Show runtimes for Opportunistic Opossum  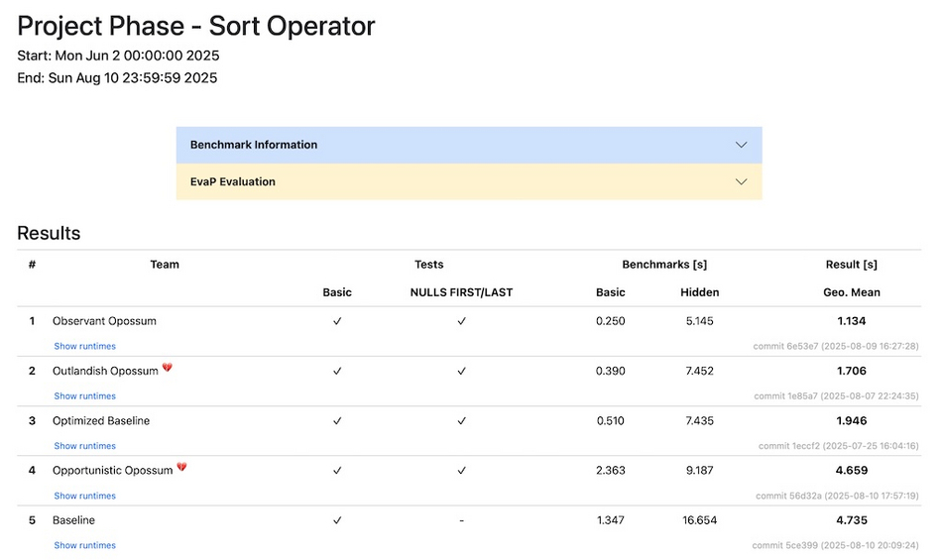coord(84,496)
